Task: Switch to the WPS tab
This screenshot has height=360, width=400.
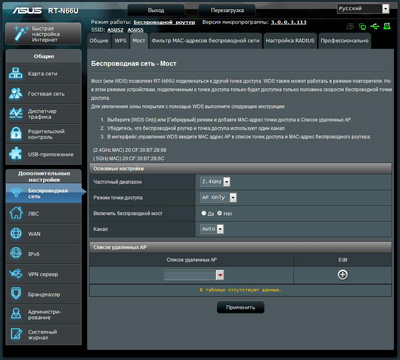Action: pyautogui.click(x=120, y=41)
